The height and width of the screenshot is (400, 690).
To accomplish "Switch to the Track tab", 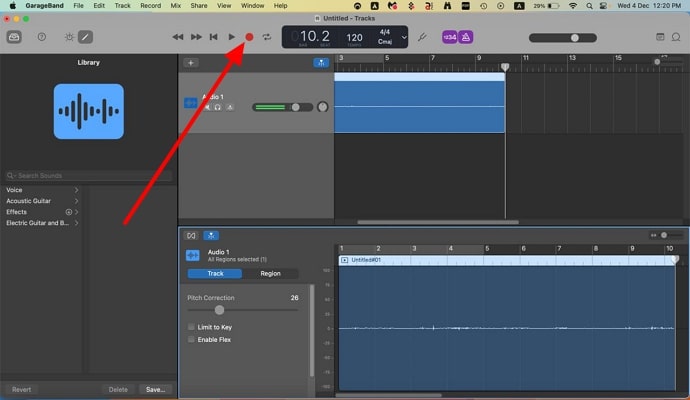I will [215, 274].
